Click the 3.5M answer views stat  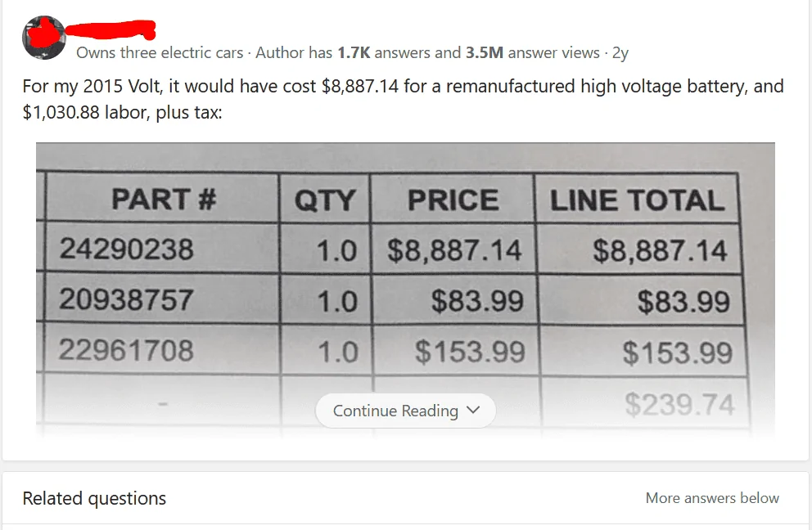[x=532, y=53]
